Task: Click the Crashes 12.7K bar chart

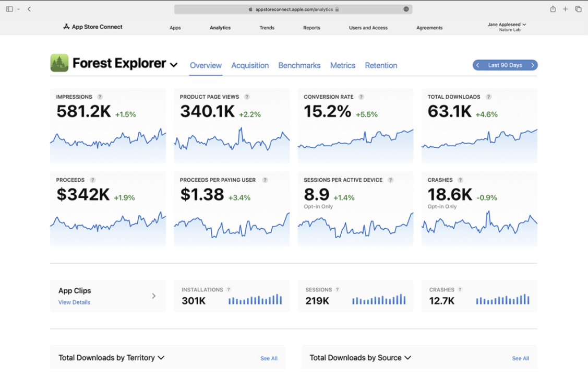Action: click(x=503, y=299)
